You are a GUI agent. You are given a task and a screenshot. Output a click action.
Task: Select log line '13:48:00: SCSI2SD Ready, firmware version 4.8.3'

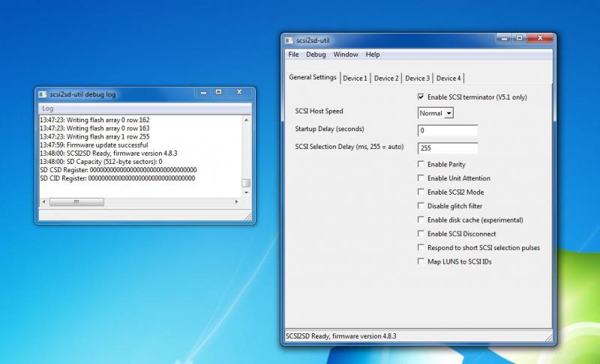click(109, 153)
